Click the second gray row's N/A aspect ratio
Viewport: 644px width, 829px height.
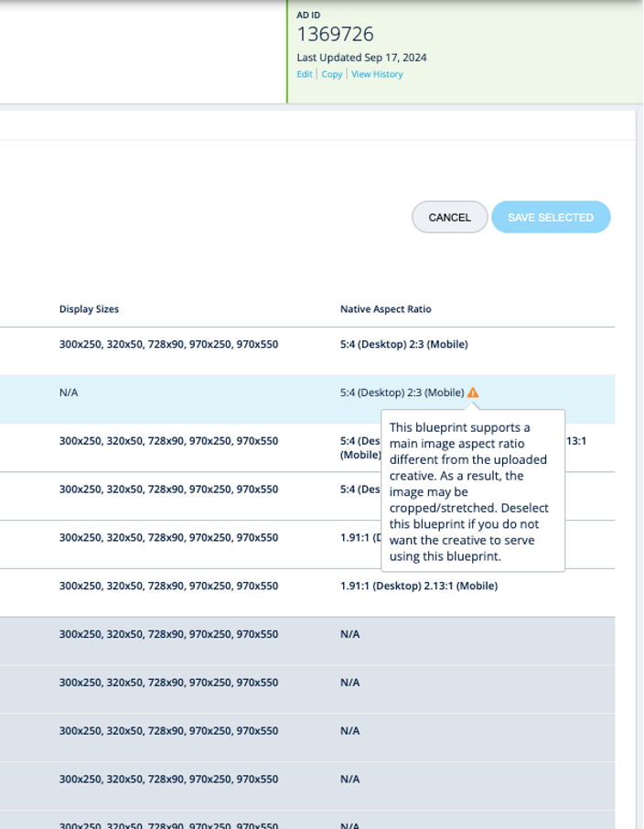pos(349,683)
